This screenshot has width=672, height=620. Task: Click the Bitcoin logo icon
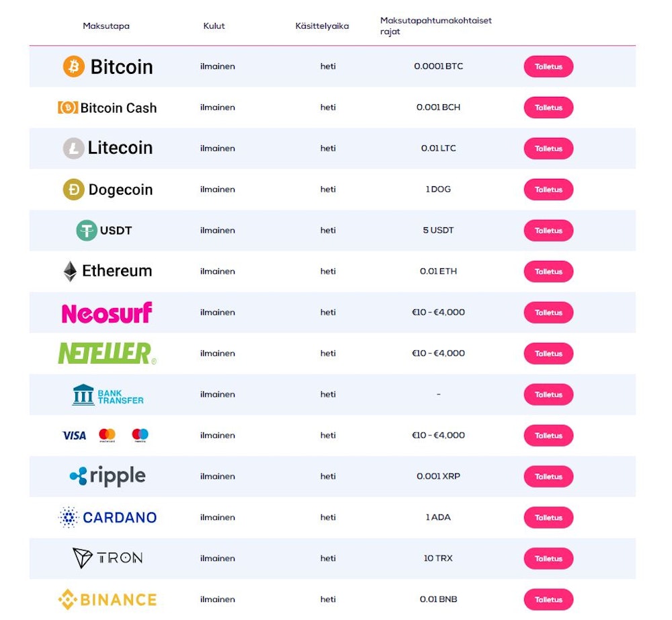[x=74, y=67]
